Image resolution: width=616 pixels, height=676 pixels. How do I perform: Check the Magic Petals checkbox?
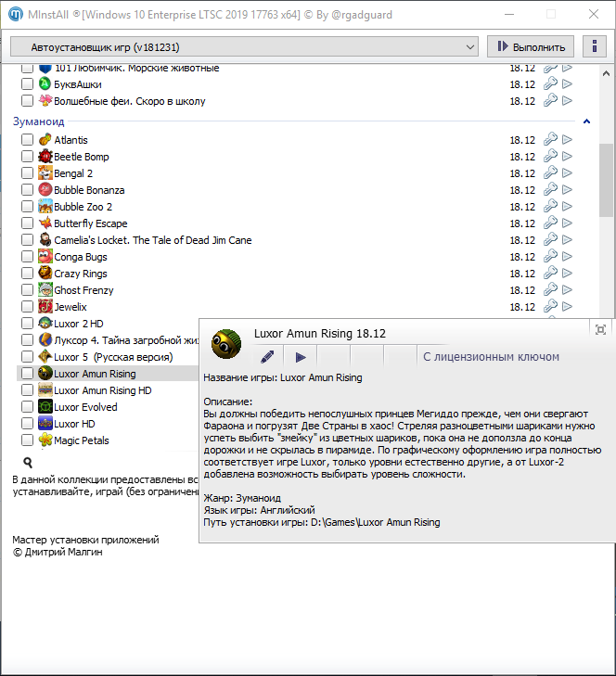pyautogui.click(x=27, y=440)
